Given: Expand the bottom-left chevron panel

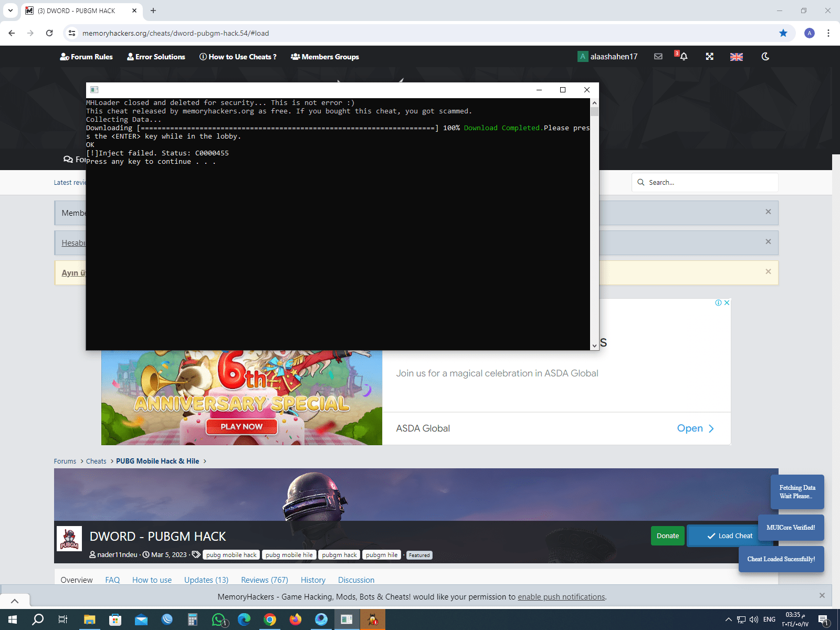Looking at the screenshot, I should pyautogui.click(x=15, y=601).
